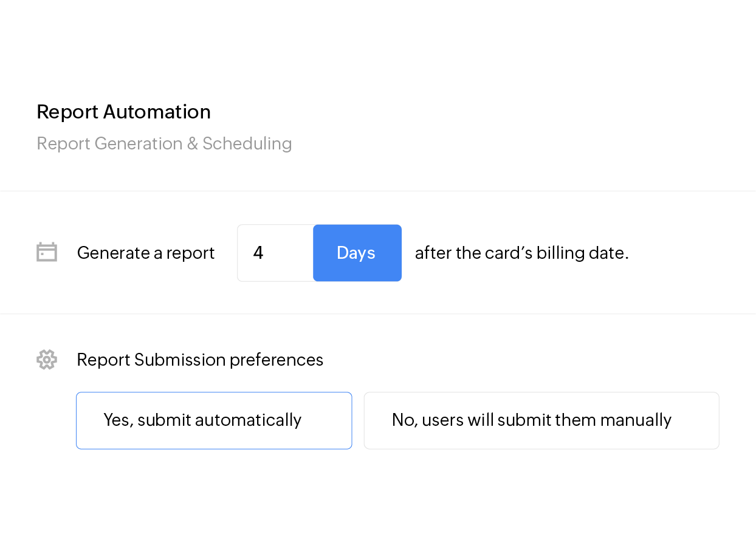
Task: Change the time unit currently set to Days
Action: click(x=357, y=253)
